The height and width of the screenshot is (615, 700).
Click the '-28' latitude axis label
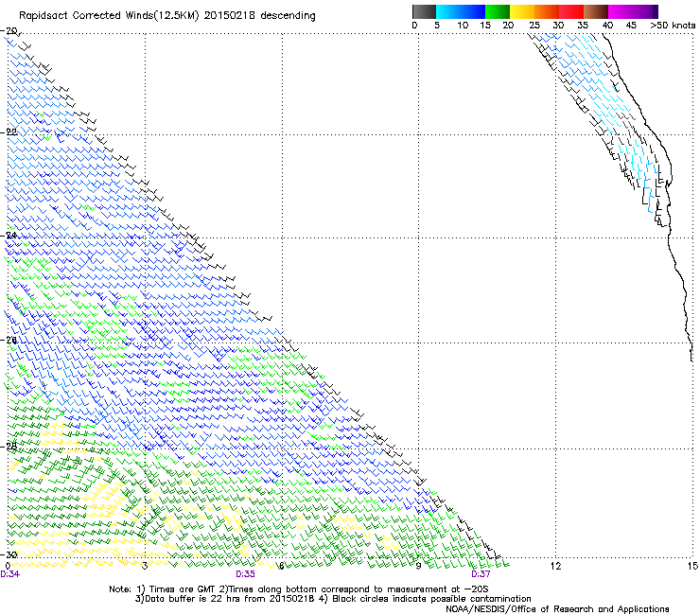[x=9, y=447]
